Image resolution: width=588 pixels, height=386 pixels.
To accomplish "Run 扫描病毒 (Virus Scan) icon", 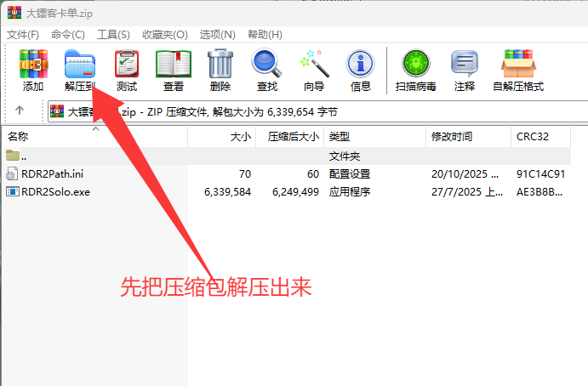I will pyautogui.click(x=417, y=65).
